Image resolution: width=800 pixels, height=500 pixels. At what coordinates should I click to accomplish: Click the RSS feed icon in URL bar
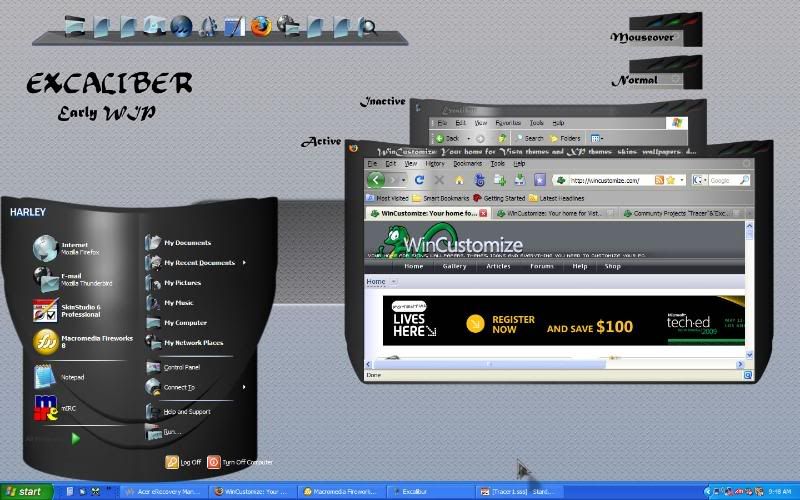659,180
